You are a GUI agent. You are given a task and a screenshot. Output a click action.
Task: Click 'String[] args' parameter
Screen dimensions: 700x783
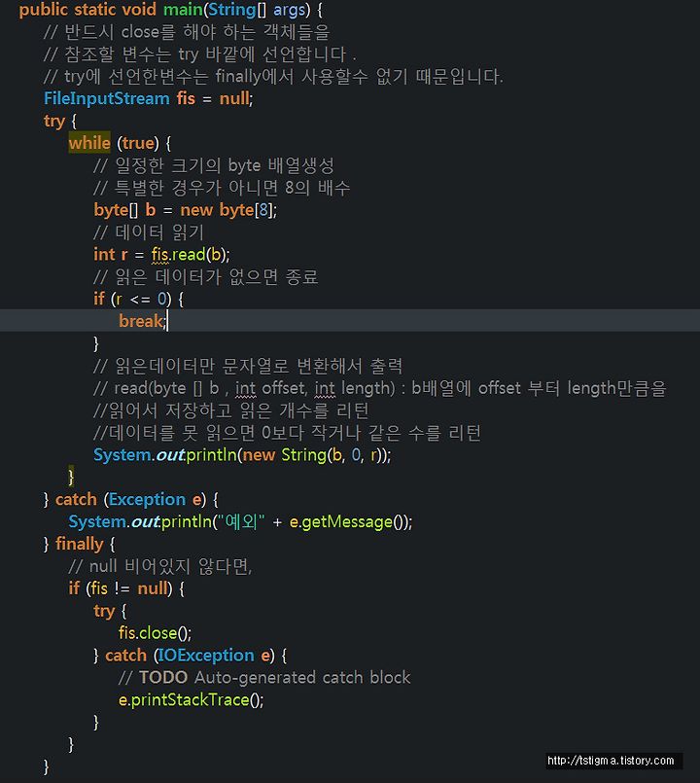coord(257,10)
